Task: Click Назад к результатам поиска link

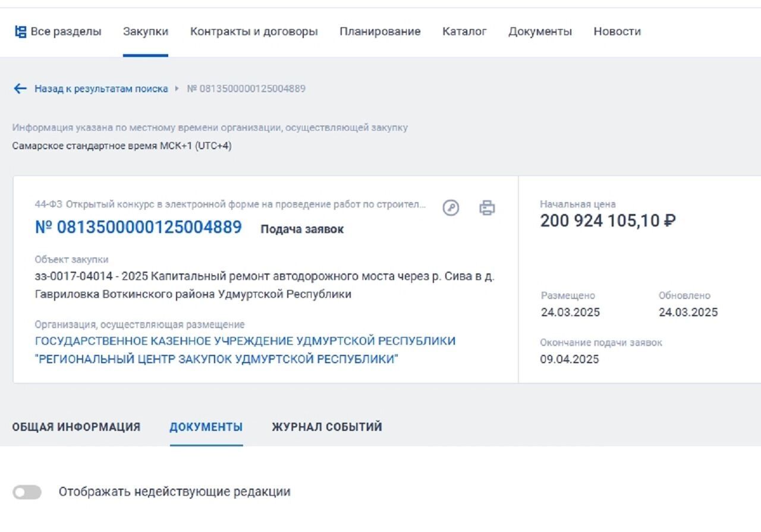Action: coord(101,89)
